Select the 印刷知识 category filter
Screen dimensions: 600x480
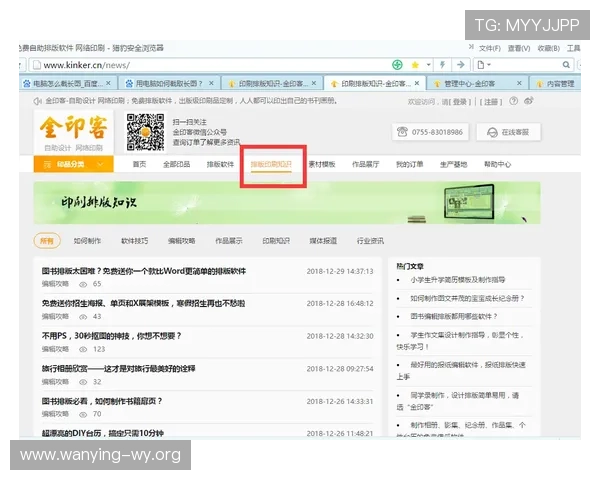tap(276, 241)
